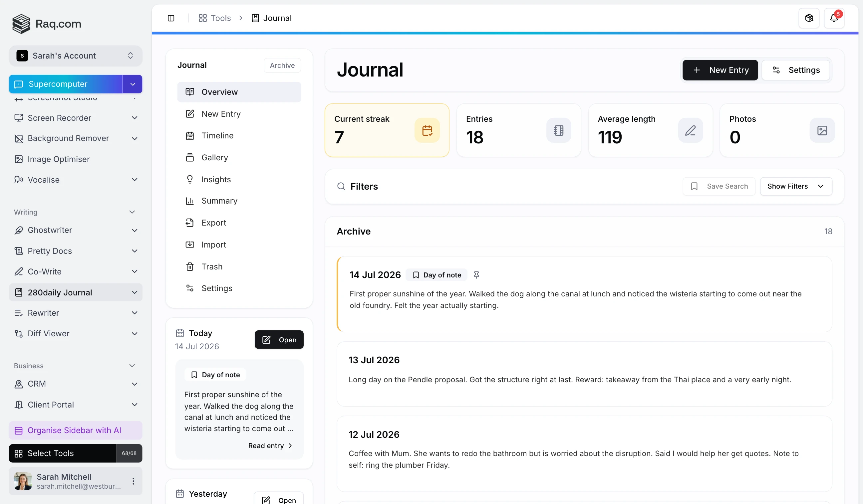This screenshot has height=504, width=863.
Task: Click the Co-Write pen icon
Action: tap(19, 271)
